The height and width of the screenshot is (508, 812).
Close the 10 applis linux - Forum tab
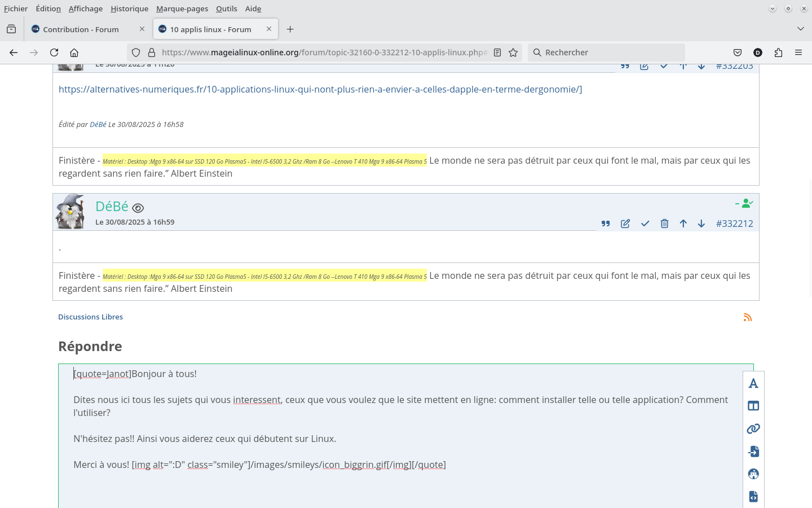(269, 29)
